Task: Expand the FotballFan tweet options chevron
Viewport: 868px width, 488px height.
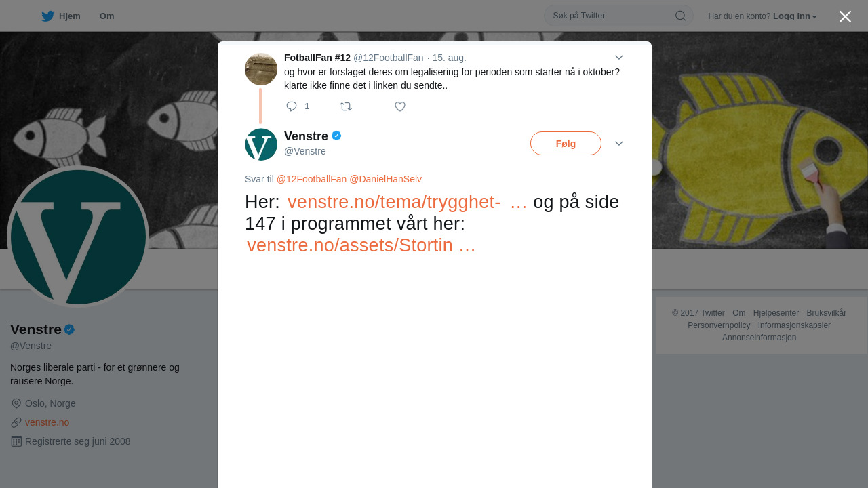Action: (x=618, y=58)
